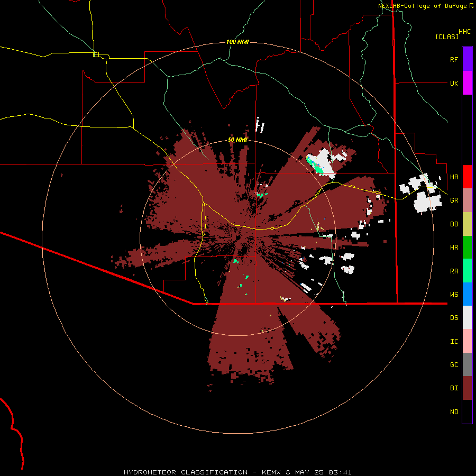The image size is (476, 476).
Task: Click the pink GR legend swatch
Action: (467, 200)
